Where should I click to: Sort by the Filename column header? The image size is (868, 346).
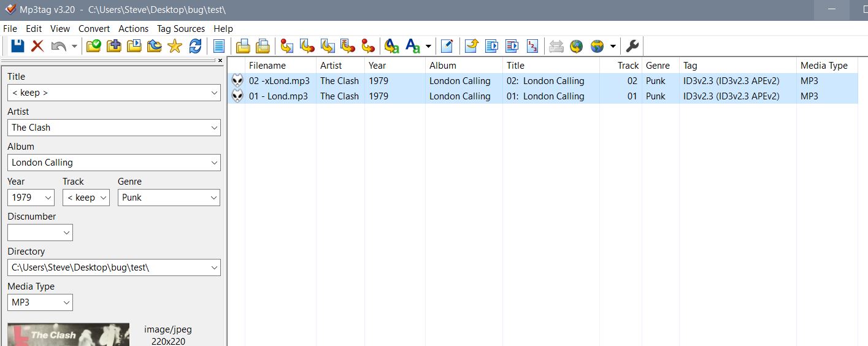(x=280, y=65)
